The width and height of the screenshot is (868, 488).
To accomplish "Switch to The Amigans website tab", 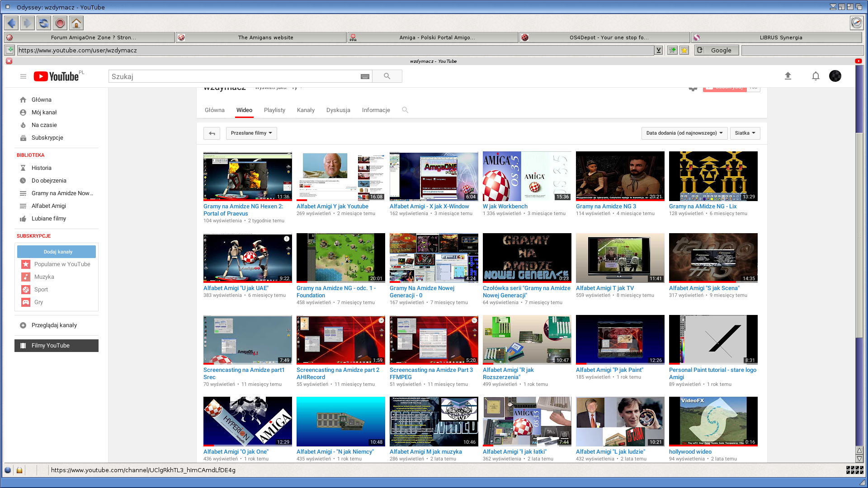I will click(x=261, y=38).
